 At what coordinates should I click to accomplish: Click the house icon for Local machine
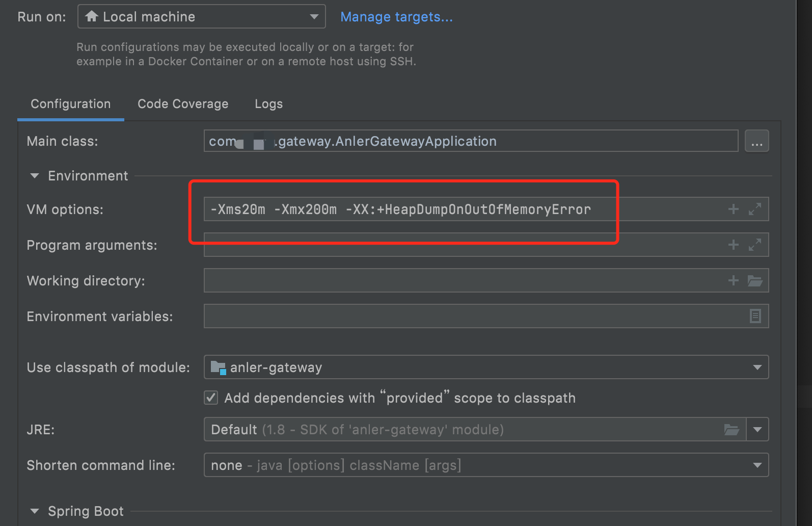pos(92,16)
